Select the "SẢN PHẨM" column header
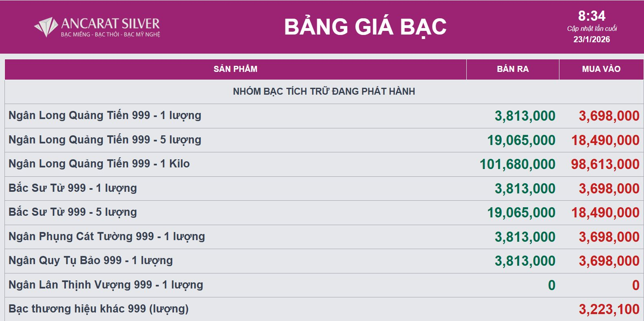Screen dimensions: 644x321 pyautogui.click(x=235, y=69)
